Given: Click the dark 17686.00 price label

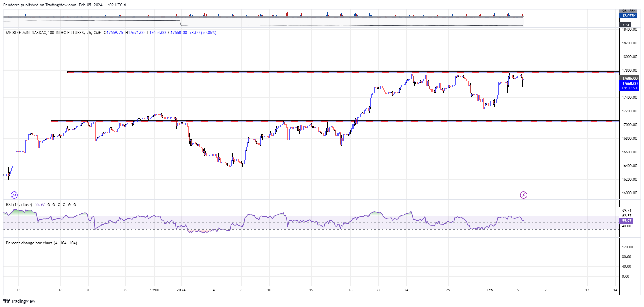Looking at the screenshot, I should (629, 78).
